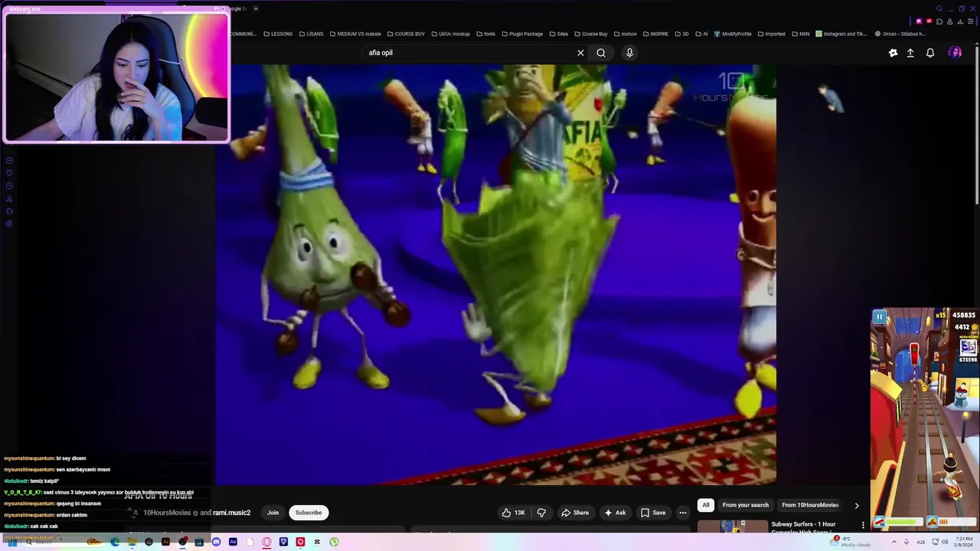The width and height of the screenshot is (980, 551).
Task: Pause the Subway Surfers game overlay
Action: [x=880, y=317]
